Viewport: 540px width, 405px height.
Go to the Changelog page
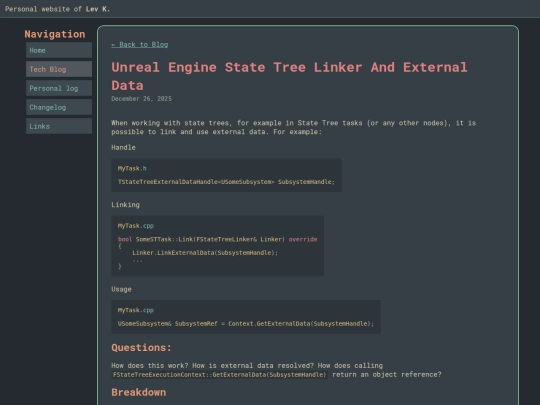click(x=59, y=107)
